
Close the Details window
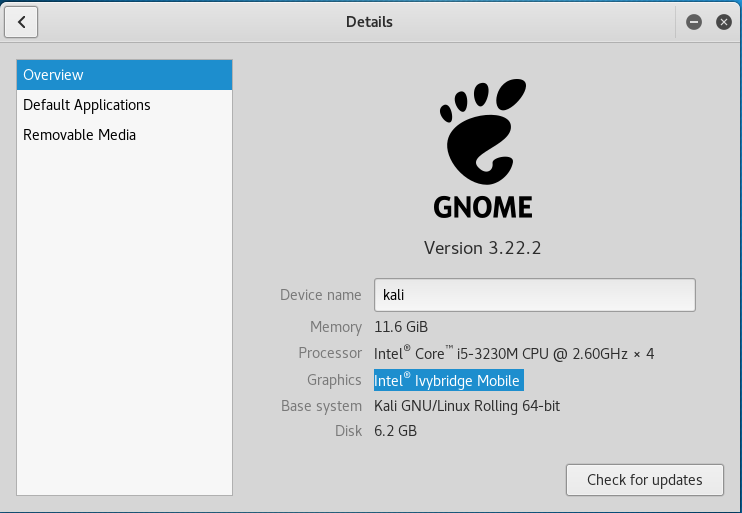[724, 22]
